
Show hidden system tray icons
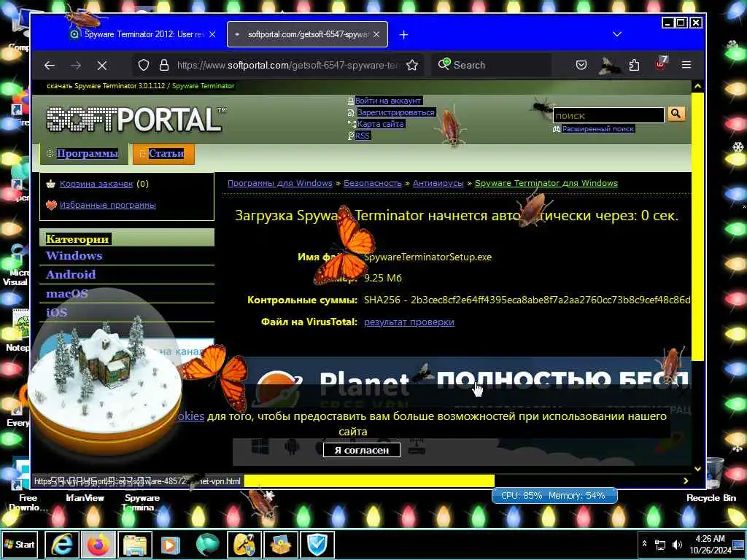[x=645, y=544]
